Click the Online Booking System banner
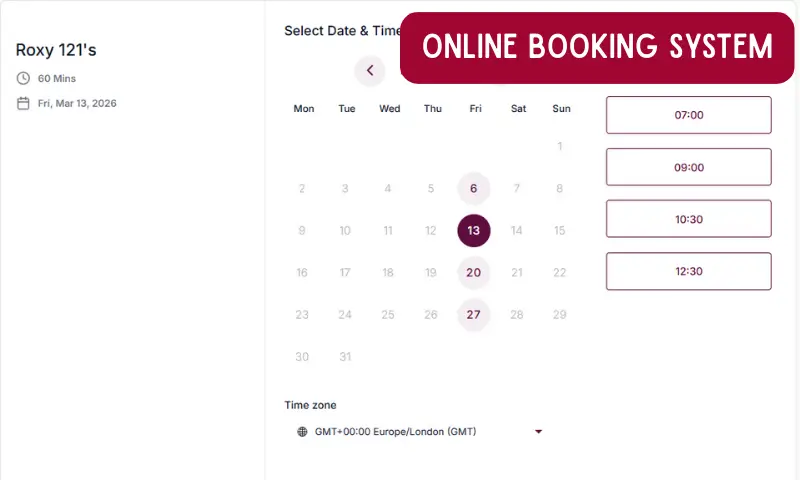 (597, 47)
